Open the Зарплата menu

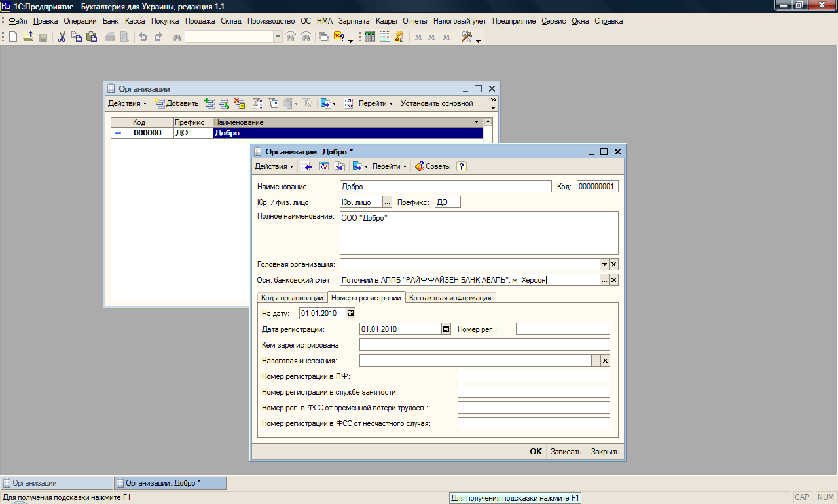354,21
